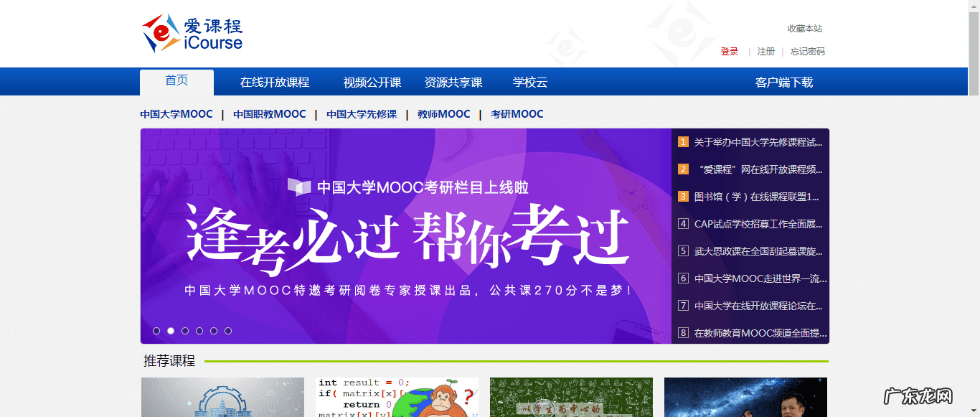Open 中国大学MOOC link
980x417 pixels.
[176, 114]
